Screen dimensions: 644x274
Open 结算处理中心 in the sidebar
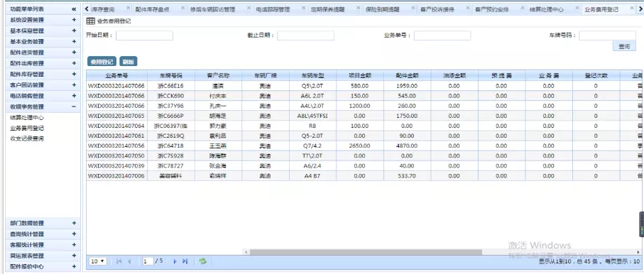coord(27,117)
